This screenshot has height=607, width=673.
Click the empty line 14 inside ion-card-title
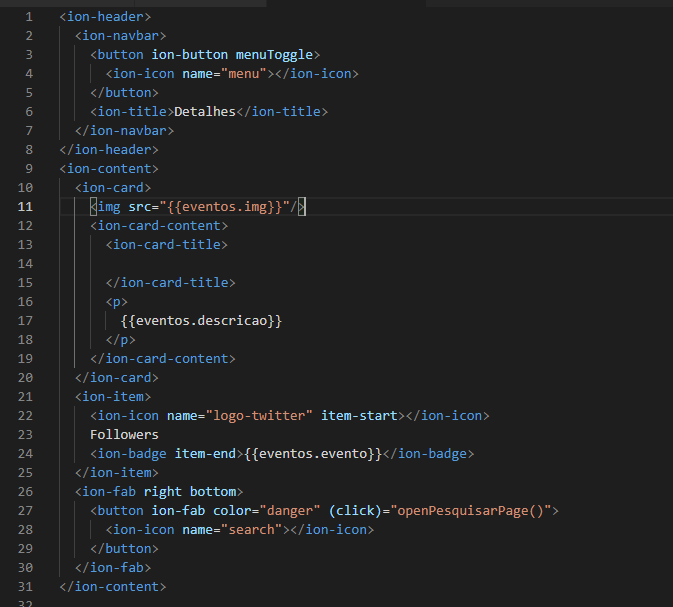pos(200,264)
